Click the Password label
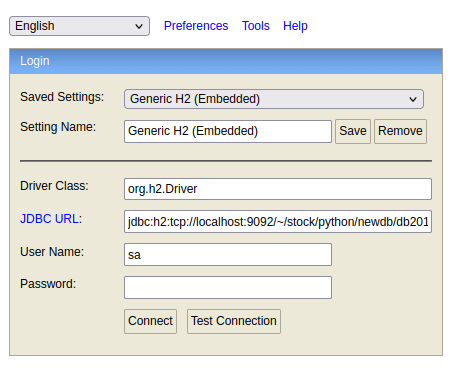 pos(48,284)
